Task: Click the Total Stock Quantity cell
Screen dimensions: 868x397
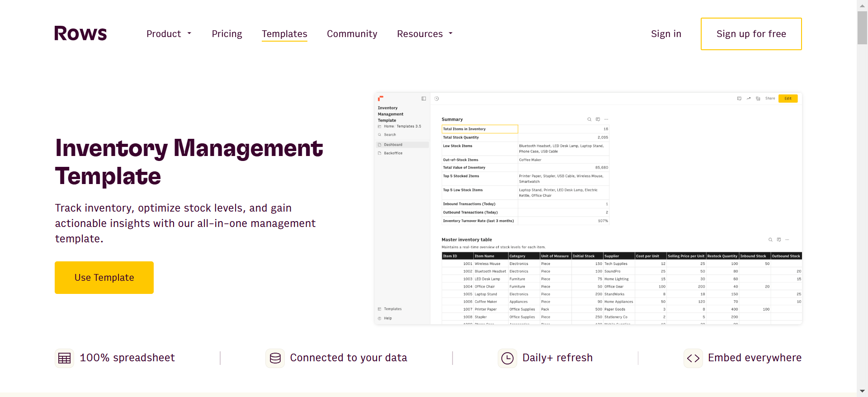Action: coord(480,137)
